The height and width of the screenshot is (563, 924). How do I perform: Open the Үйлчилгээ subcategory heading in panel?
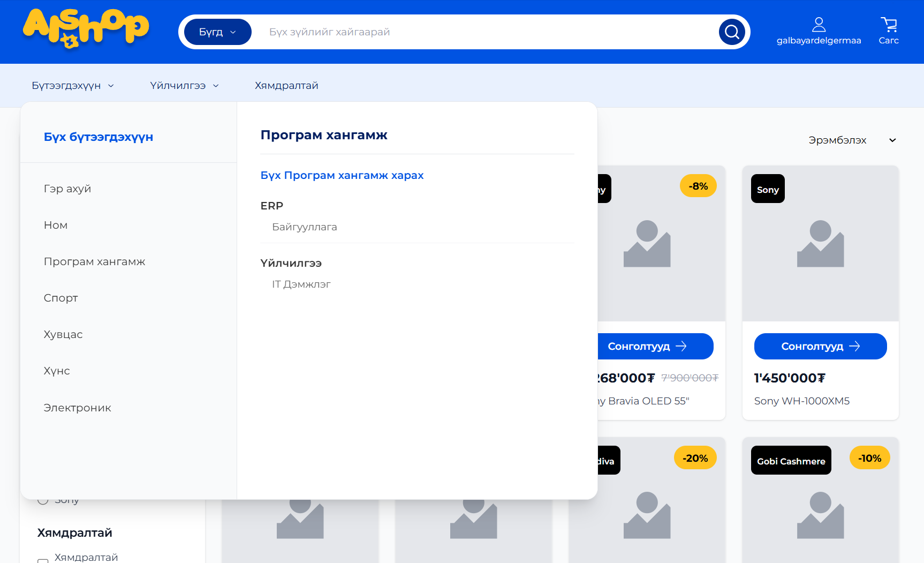point(291,263)
